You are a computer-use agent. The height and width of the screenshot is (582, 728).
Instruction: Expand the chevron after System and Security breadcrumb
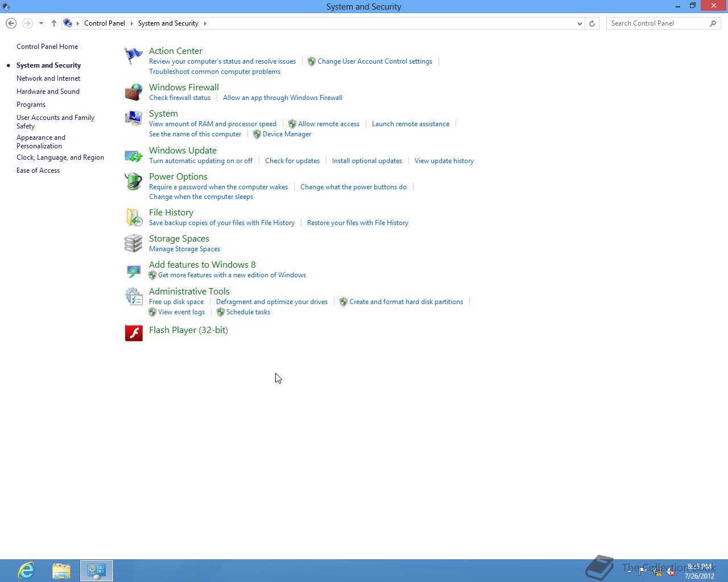pyautogui.click(x=205, y=23)
